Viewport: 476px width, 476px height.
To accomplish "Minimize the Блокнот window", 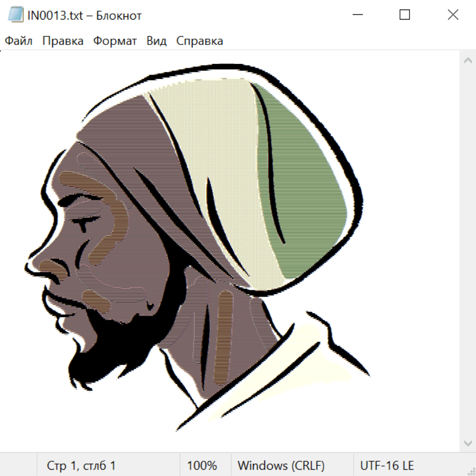I will click(x=357, y=15).
